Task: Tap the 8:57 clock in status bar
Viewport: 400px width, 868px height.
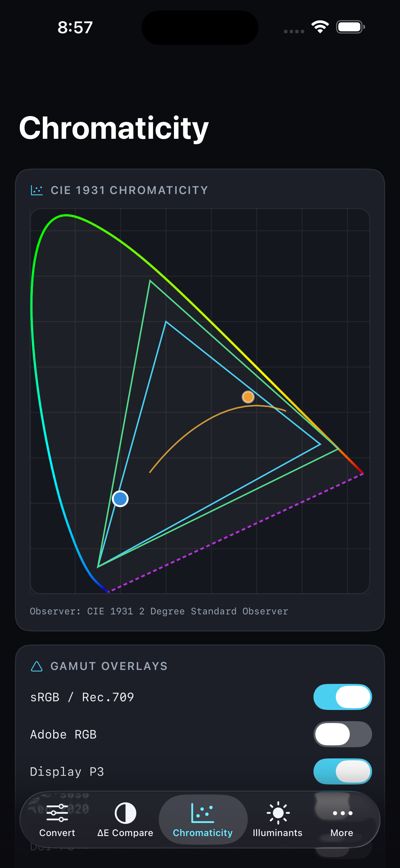Action: click(x=75, y=27)
